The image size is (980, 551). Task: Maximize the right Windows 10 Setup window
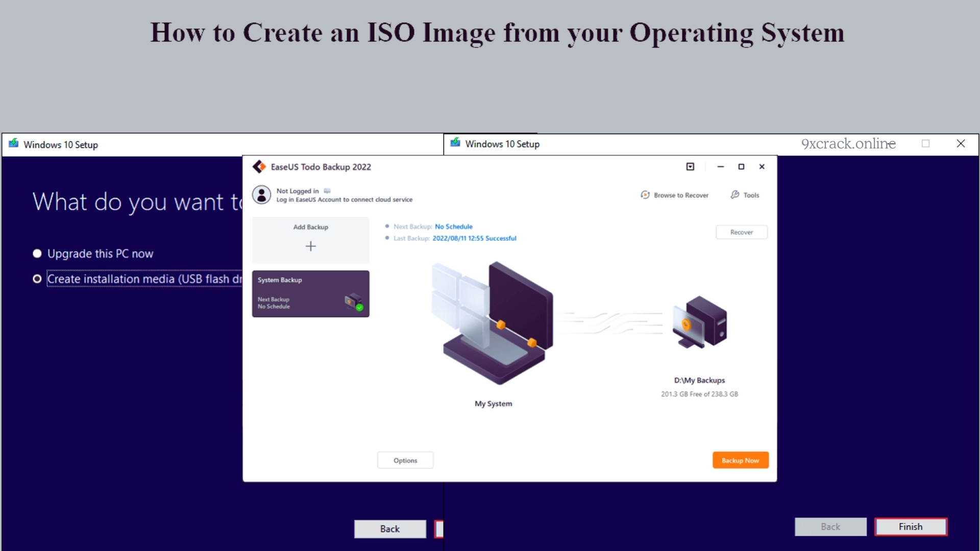(x=925, y=143)
